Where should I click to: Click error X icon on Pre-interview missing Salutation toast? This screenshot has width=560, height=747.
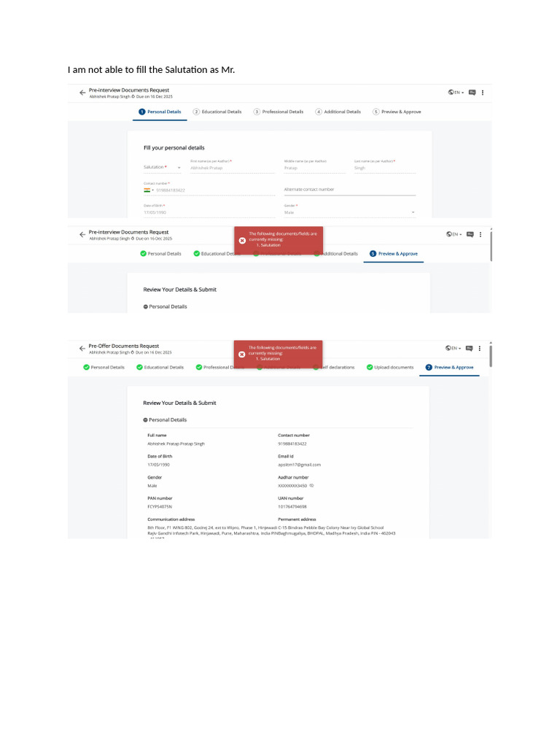pyautogui.click(x=242, y=241)
